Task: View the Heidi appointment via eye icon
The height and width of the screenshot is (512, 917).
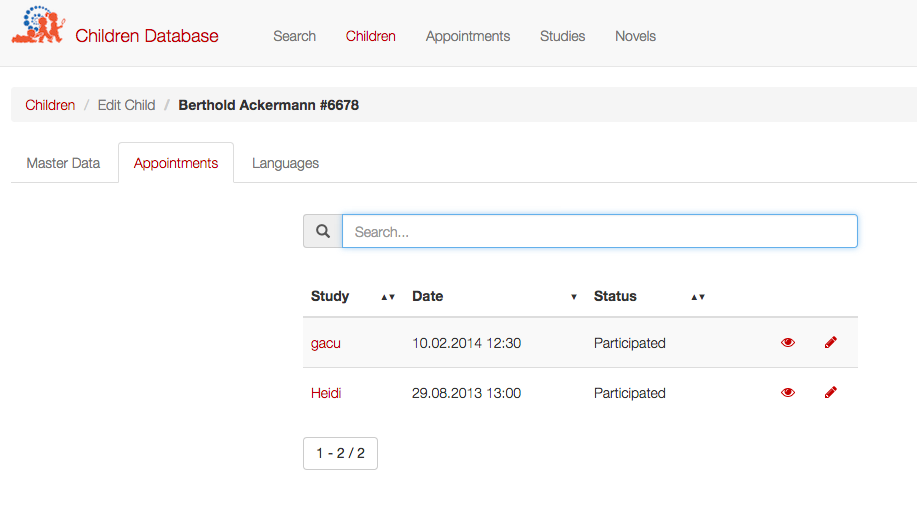Action: pyautogui.click(x=788, y=393)
